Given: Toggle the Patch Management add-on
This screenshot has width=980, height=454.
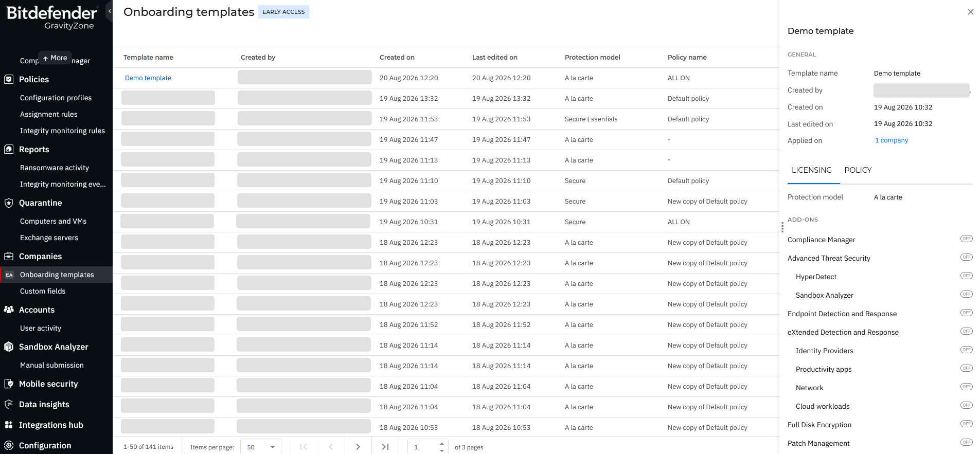Looking at the screenshot, I should click(967, 442).
